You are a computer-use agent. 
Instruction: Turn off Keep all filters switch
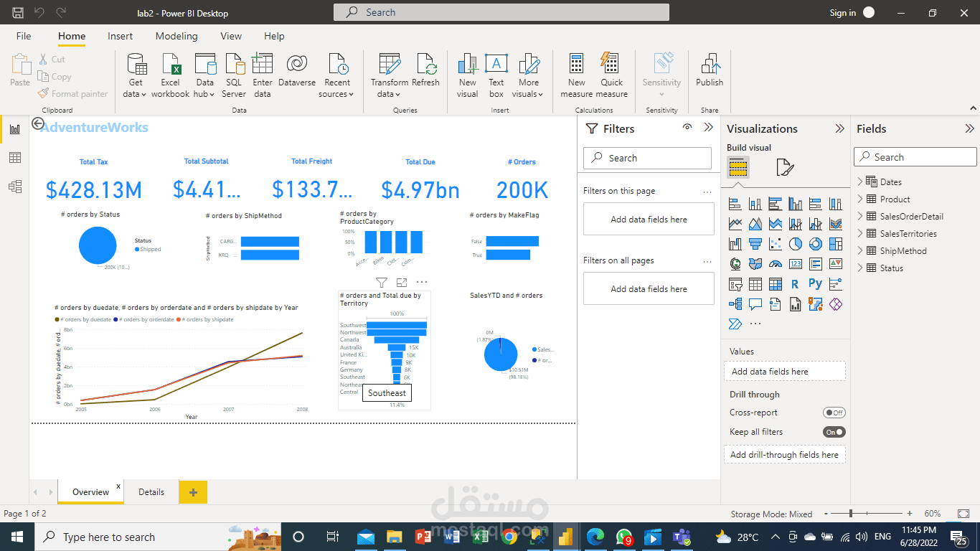click(x=834, y=432)
